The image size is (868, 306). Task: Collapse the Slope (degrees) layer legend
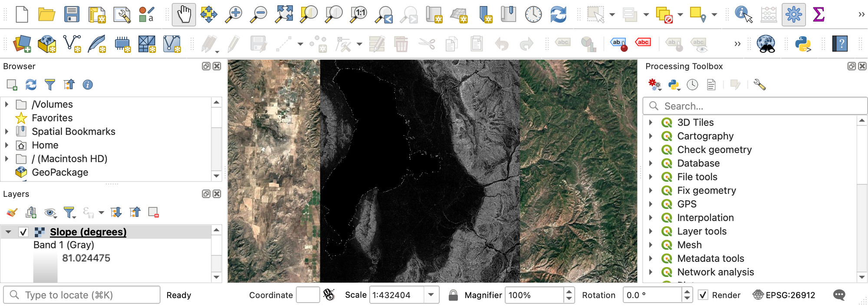[x=8, y=232]
